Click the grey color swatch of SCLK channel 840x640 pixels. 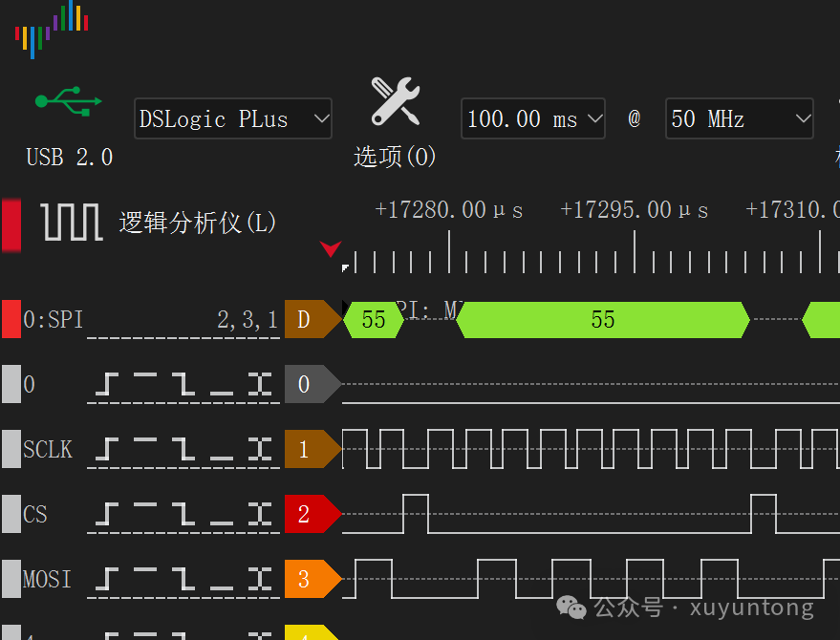coord(11,449)
